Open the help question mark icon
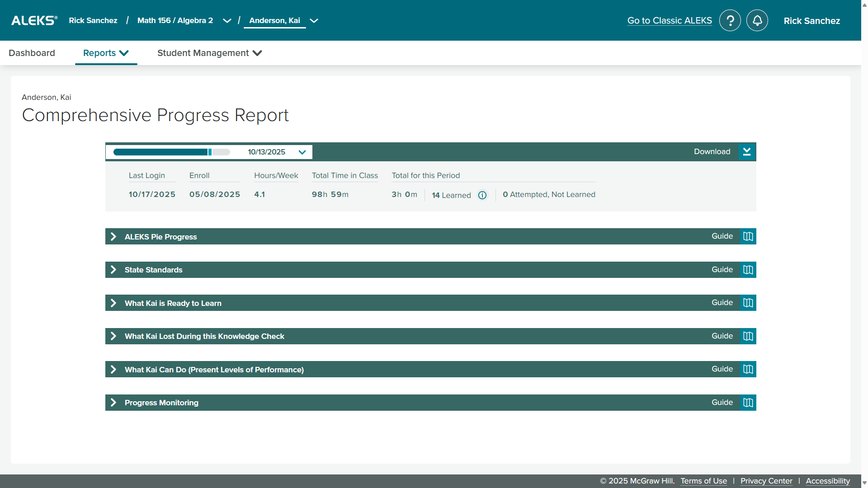Viewport: 868px width, 488px height. coord(730,20)
